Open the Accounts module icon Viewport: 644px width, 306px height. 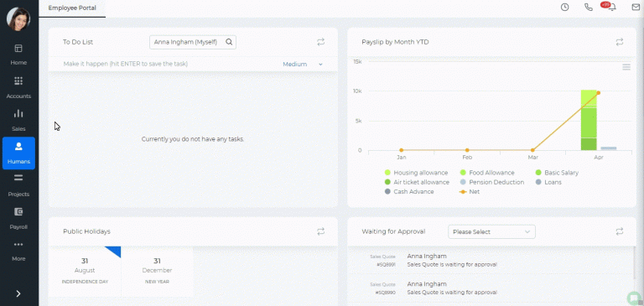pyautogui.click(x=18, y=81)
